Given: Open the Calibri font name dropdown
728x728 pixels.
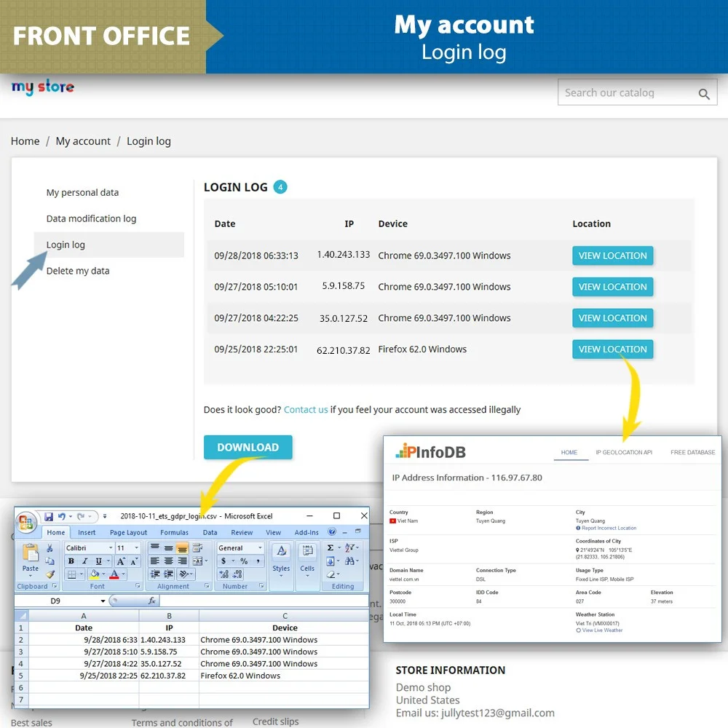Looking at the screenshot, I should (x=109, y=548).
